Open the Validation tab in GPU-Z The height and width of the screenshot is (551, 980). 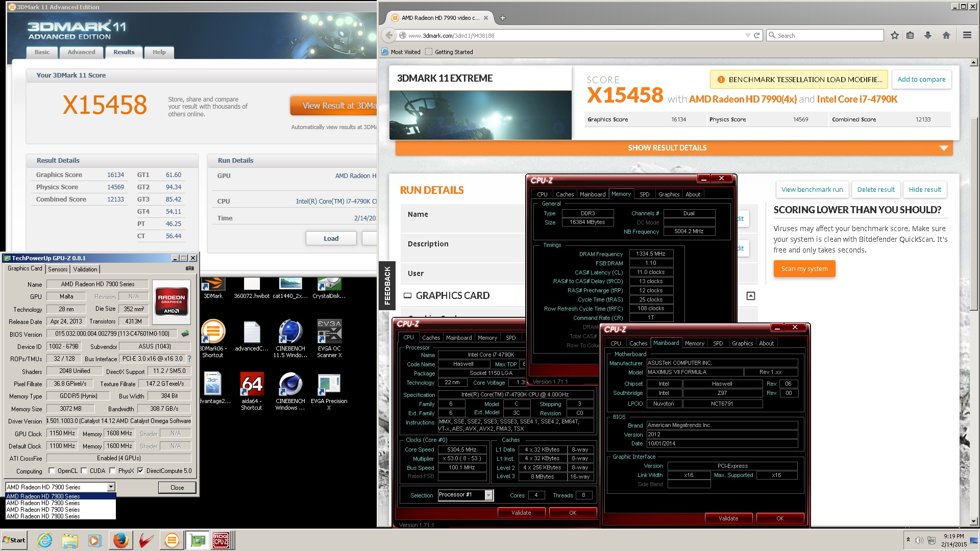click(x=85, y=269)
